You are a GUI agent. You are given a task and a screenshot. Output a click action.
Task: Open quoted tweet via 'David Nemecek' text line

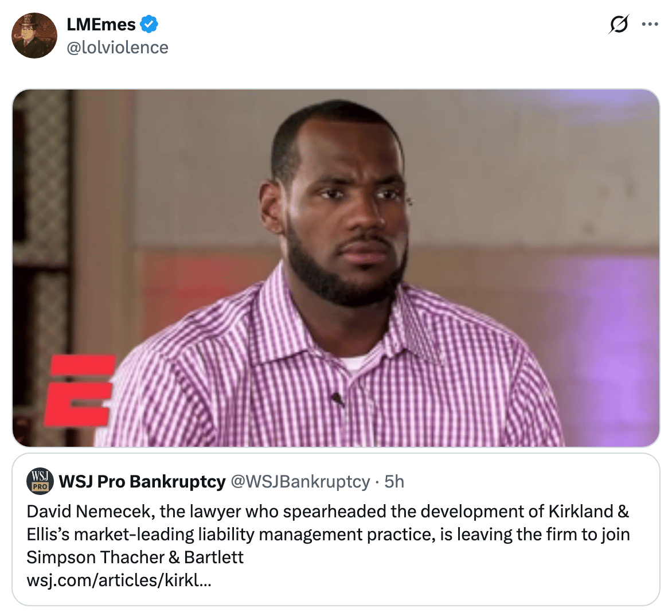[328, 512]
